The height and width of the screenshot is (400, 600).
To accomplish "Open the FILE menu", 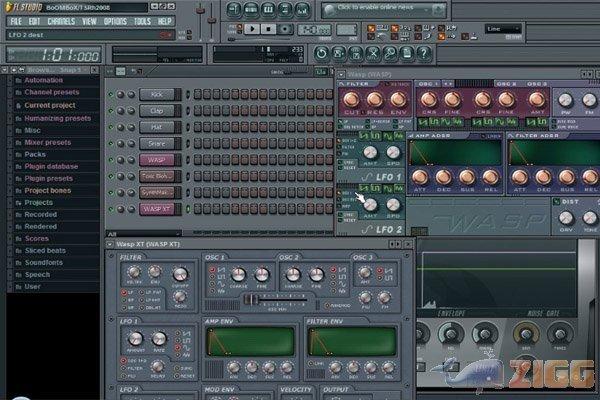I will point(16,21).
